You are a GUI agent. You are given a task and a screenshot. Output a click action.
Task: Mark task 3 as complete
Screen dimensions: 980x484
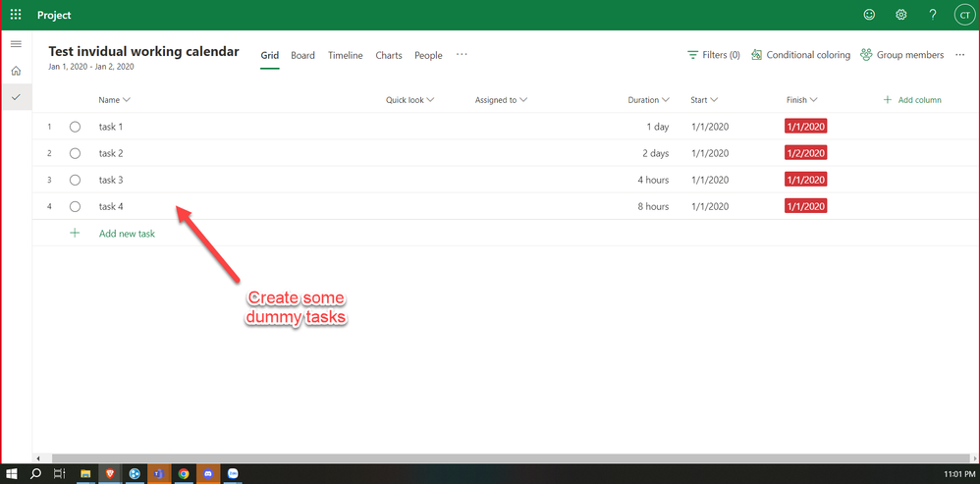(75, 180)
